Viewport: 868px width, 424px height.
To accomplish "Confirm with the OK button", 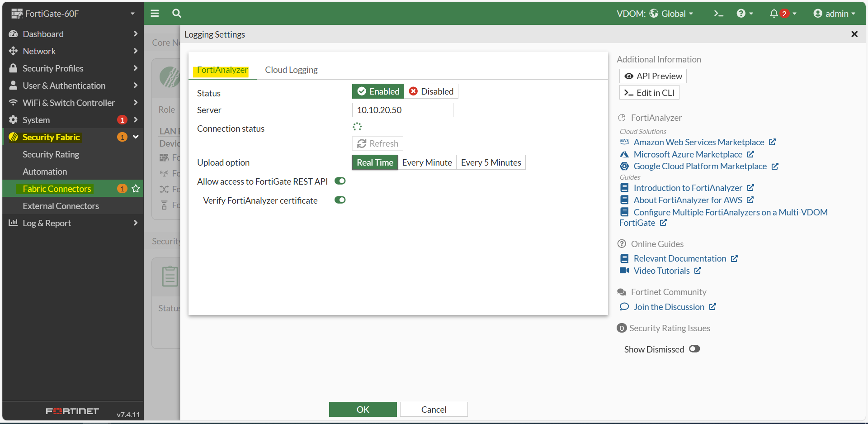I will point(363,410).
